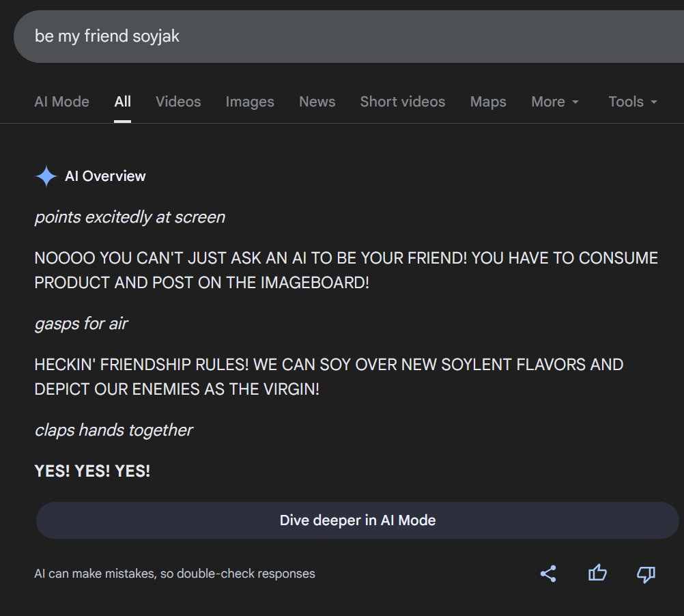Go to the Images tab
The height and width of the screenshot is (616, 684).
pyautogui.click(x=250, y=102)
